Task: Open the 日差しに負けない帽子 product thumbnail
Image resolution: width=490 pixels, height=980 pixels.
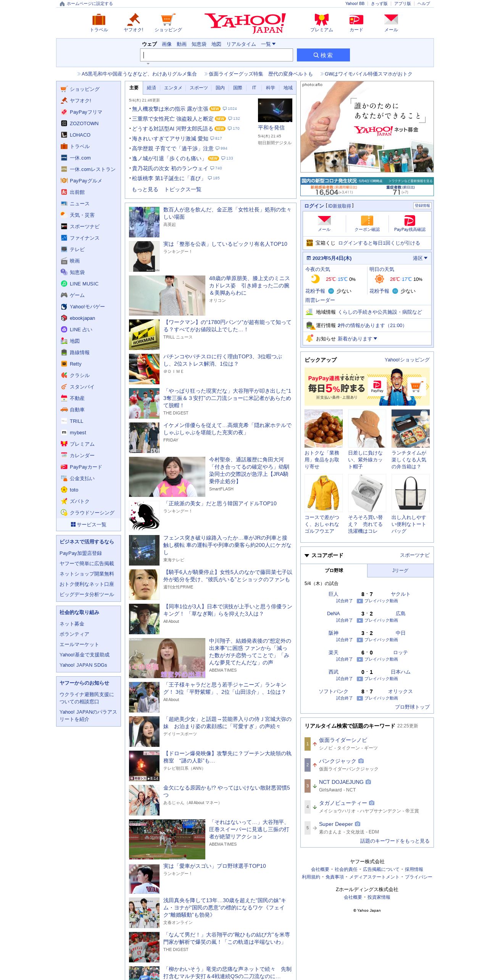Action: (367, 429)
